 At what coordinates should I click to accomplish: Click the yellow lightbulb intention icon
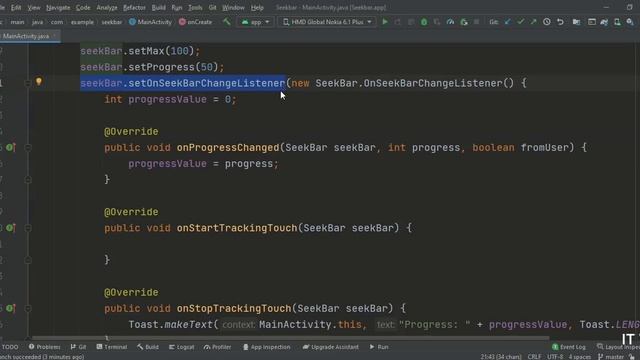(x=39, y=82)
